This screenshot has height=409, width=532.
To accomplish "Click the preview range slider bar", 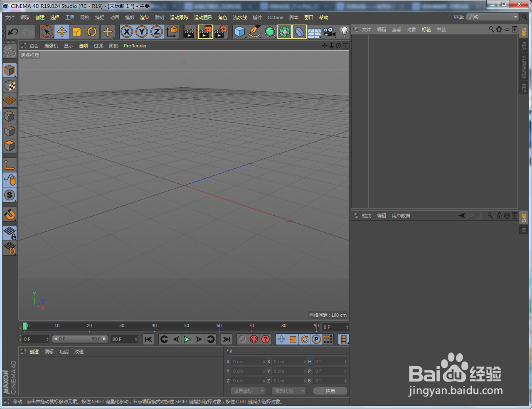I will (80, 339).
